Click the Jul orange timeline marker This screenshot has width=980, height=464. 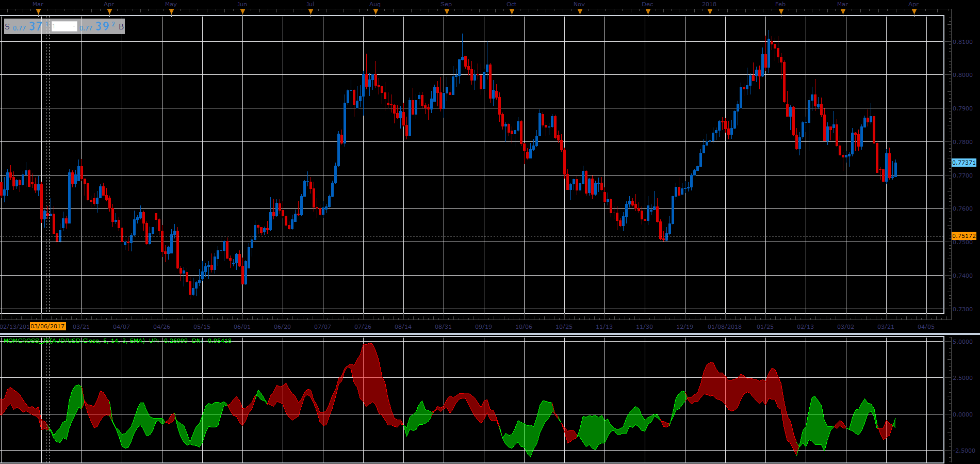tap(311, 12)
